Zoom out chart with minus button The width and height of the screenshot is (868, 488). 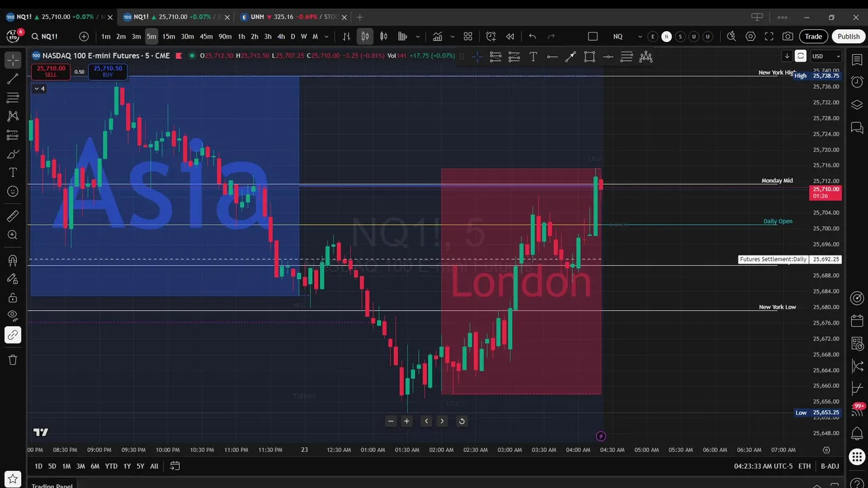(x=391, y=421)
